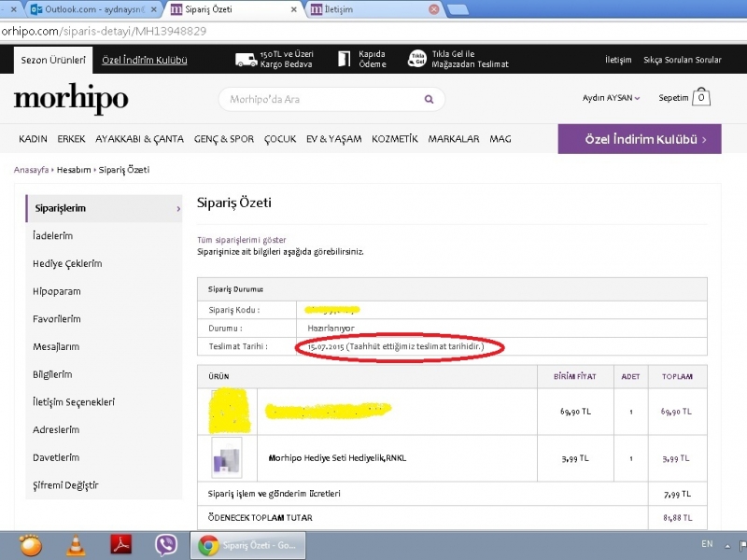Click the morhipo logo
Image resolution: width=747 pixels, height=560 pixels.
point(71,98)
